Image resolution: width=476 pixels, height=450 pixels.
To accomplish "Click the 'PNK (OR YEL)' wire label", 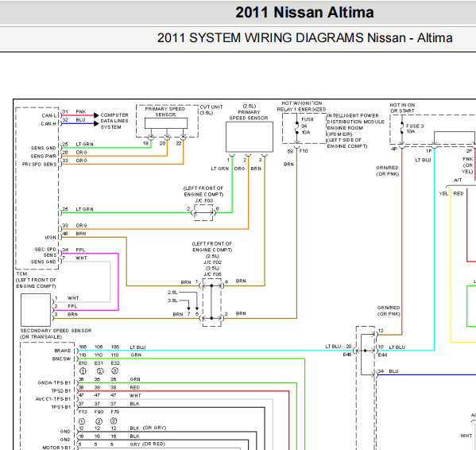I will tap(467, 165).
